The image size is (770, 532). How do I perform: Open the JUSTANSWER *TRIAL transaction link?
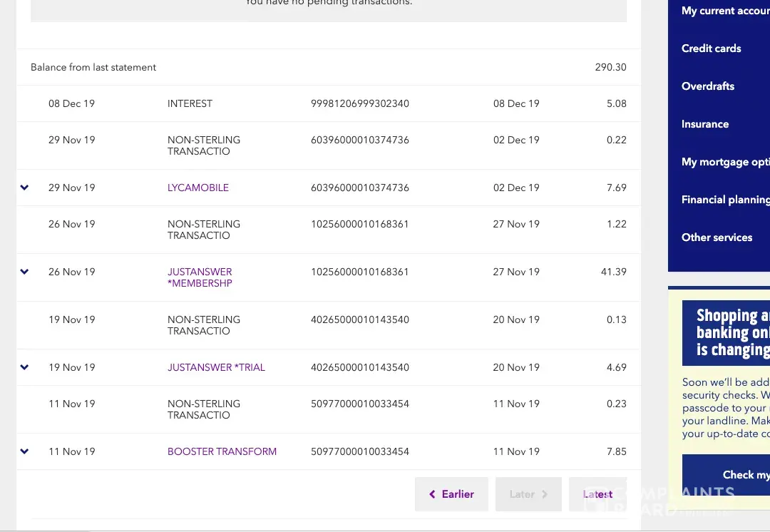(x=216, y=367)
